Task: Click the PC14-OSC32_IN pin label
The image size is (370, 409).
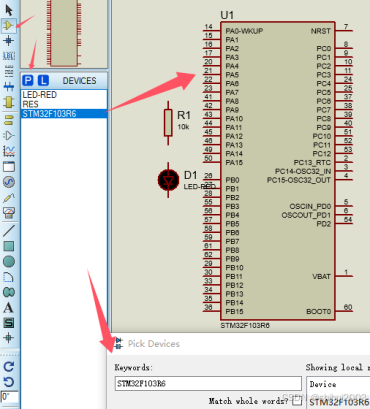Action: coord(303,171)
